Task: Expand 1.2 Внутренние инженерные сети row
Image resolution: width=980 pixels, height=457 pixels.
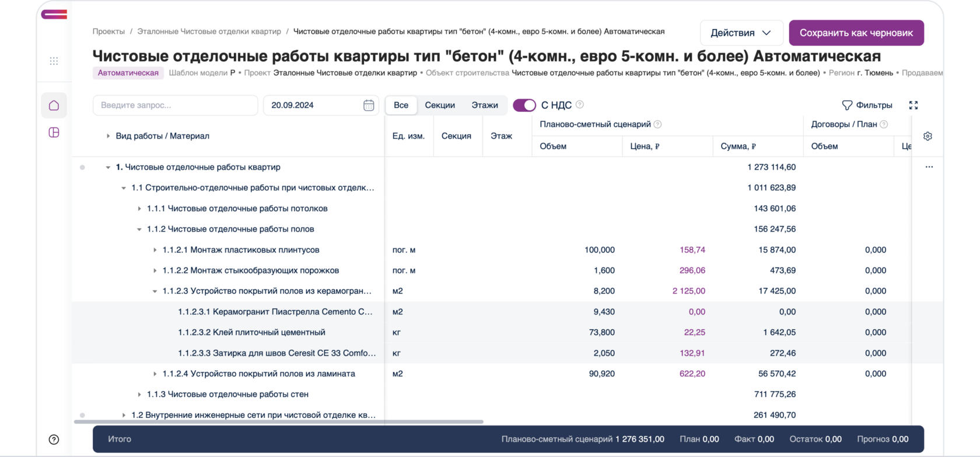Action: 124,415
